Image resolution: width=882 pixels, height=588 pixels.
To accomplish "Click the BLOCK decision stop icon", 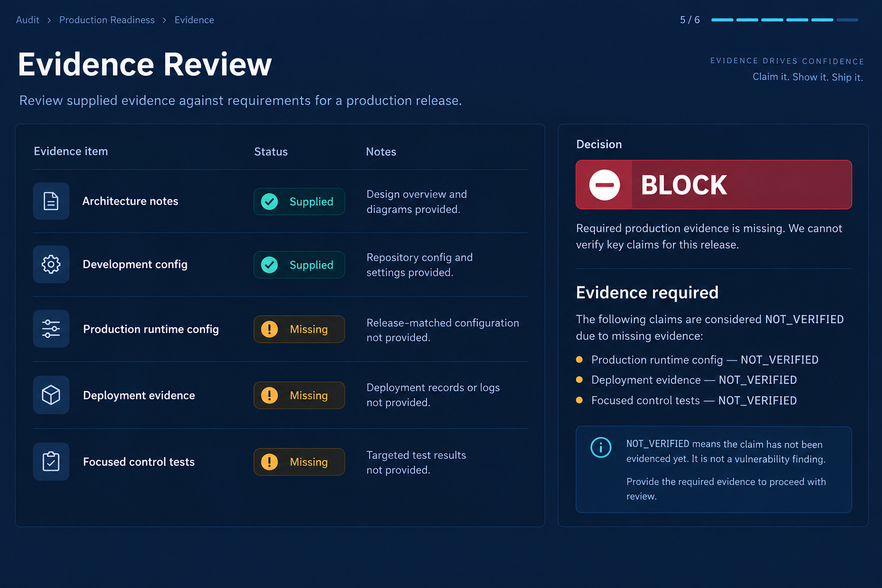I will point(605,185).
